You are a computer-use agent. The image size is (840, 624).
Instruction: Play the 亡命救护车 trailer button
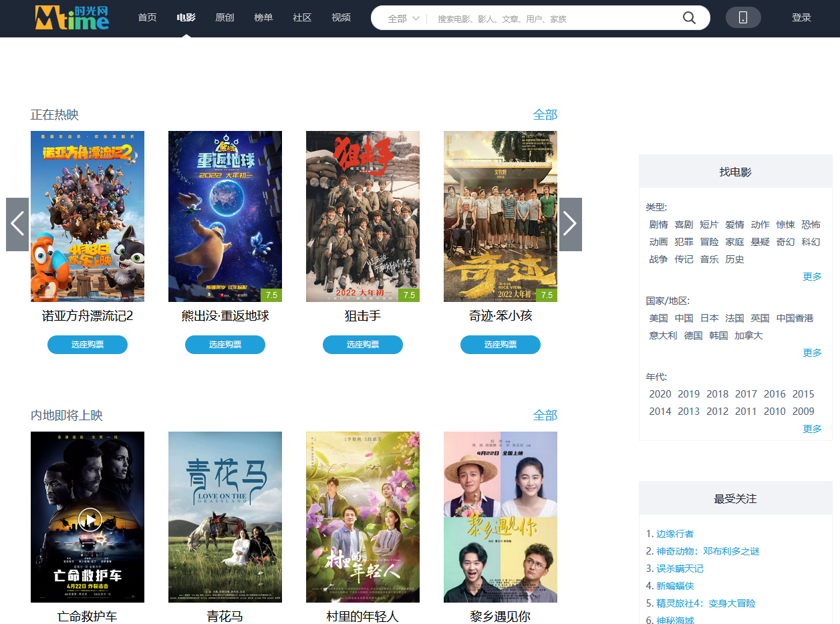90,519
